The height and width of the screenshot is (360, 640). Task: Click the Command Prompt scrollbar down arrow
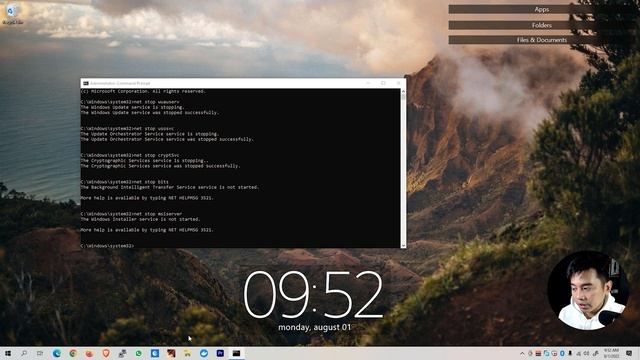pos(403,245)
